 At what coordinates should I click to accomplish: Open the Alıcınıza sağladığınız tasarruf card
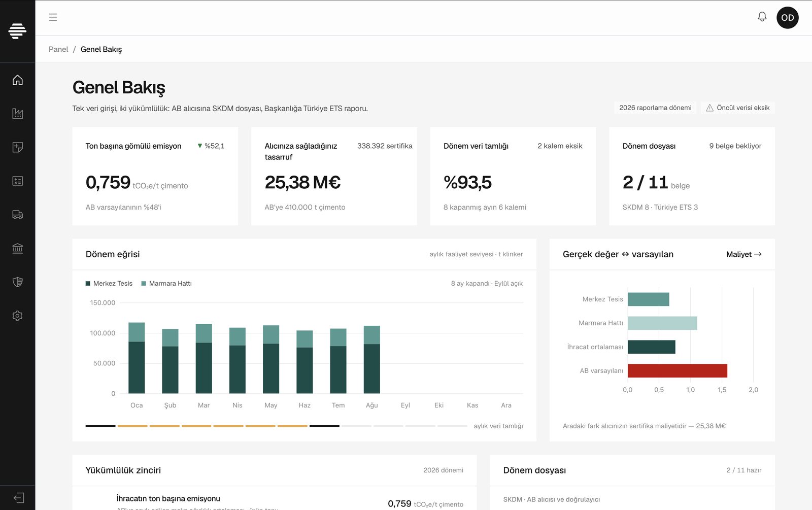[x=334, y=176]
